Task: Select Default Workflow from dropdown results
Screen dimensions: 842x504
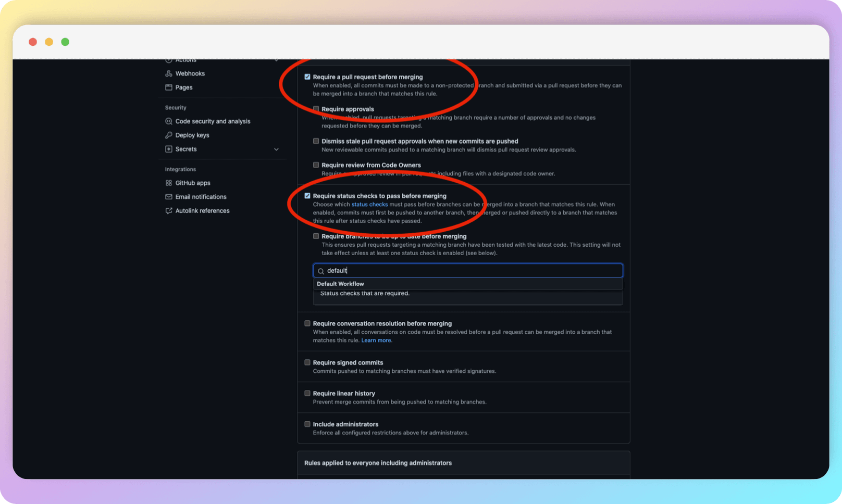Action: click(x=340, y=284)
